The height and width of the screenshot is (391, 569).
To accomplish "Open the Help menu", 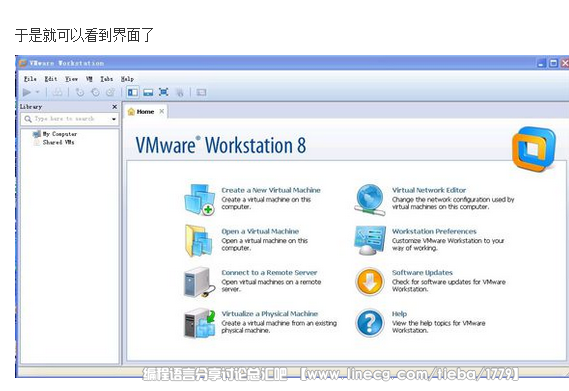I will click(127, 79).
